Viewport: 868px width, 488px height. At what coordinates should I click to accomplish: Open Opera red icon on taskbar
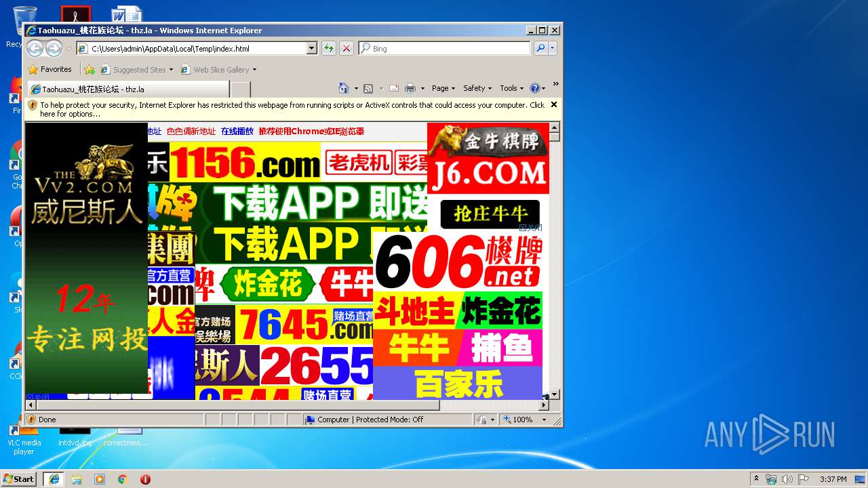[145, 479]
